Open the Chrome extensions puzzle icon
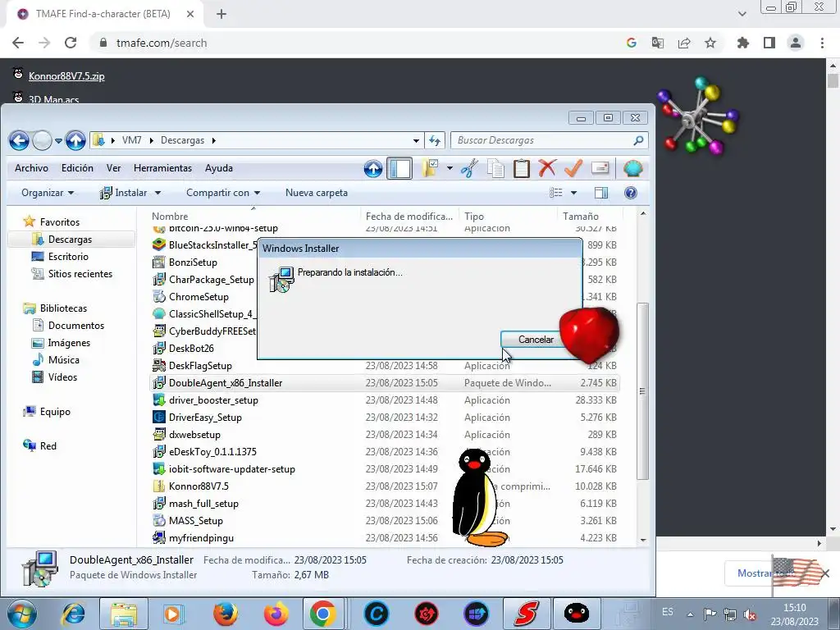 coord(742,43)
